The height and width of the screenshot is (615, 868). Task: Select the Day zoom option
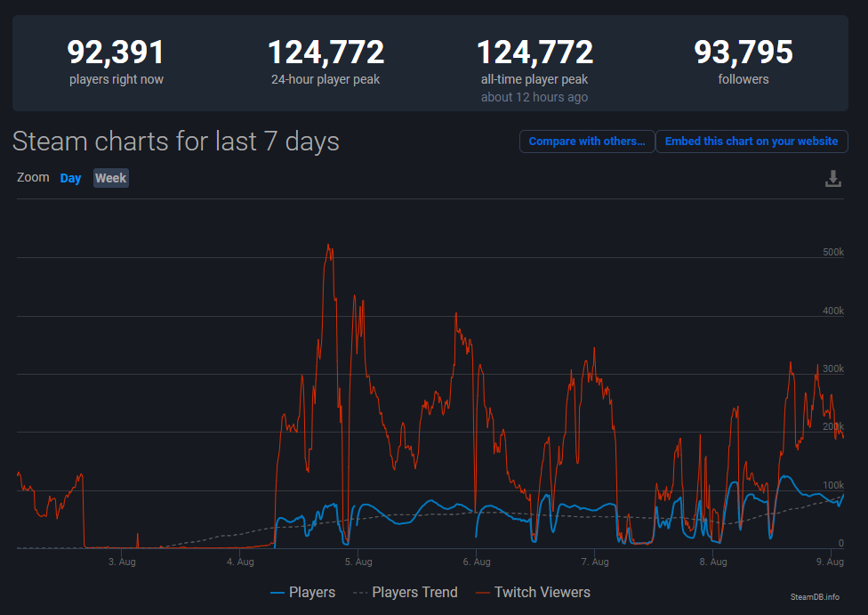pos(70,178)
